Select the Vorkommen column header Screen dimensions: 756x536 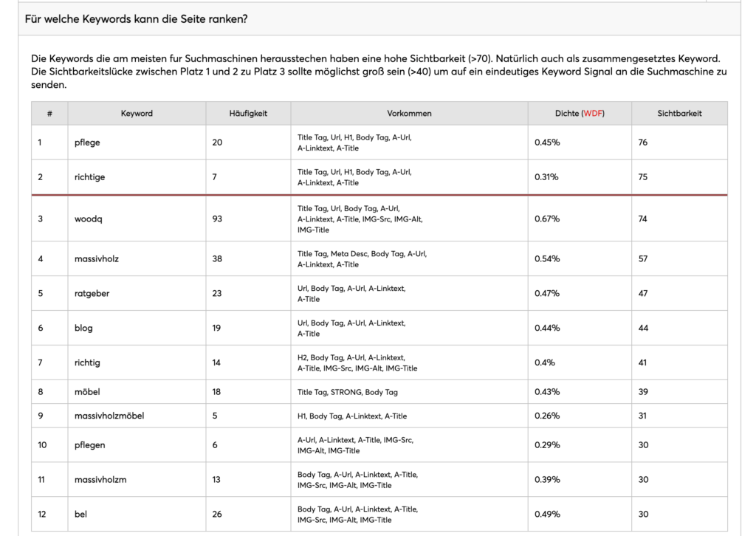(409, 113)
